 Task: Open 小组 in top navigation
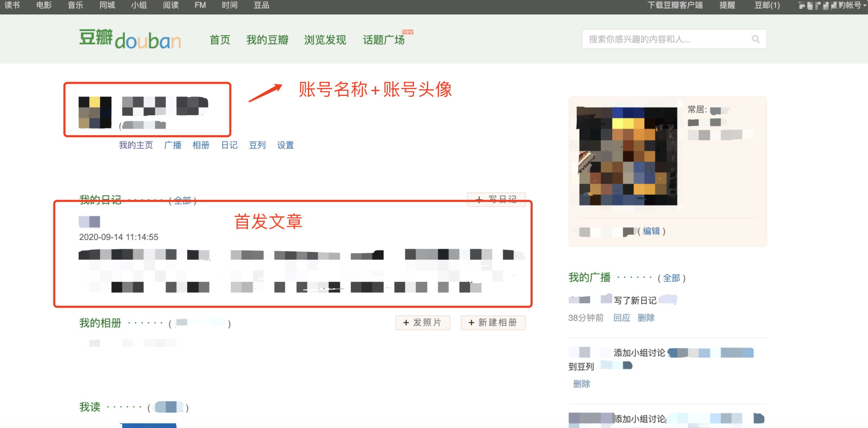pos(139,5)
